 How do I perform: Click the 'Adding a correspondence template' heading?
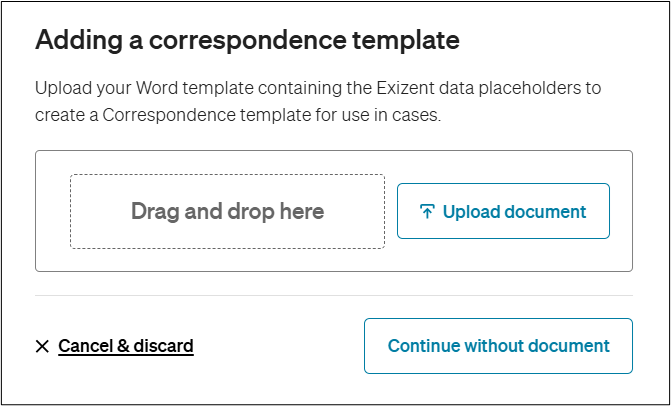pos(247,41)
